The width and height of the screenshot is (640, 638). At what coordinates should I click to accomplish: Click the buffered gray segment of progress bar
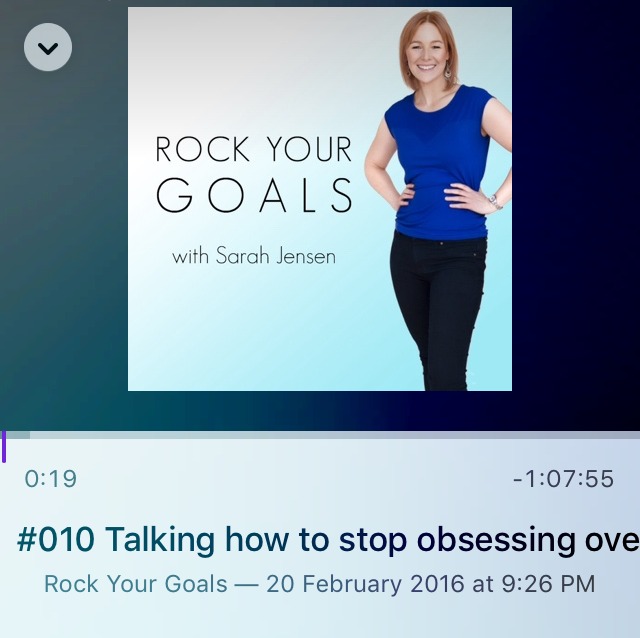[x=18, y=435]
